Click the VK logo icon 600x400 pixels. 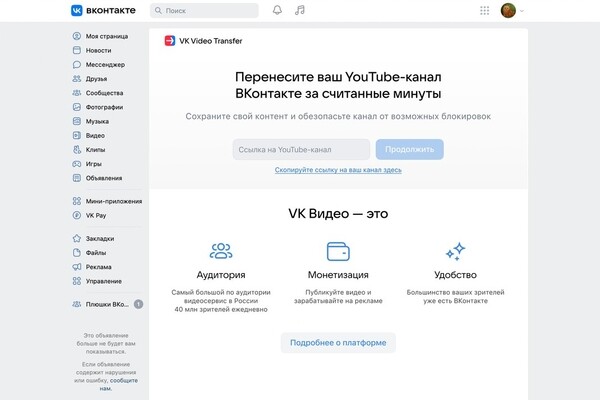tap(77, 10)
